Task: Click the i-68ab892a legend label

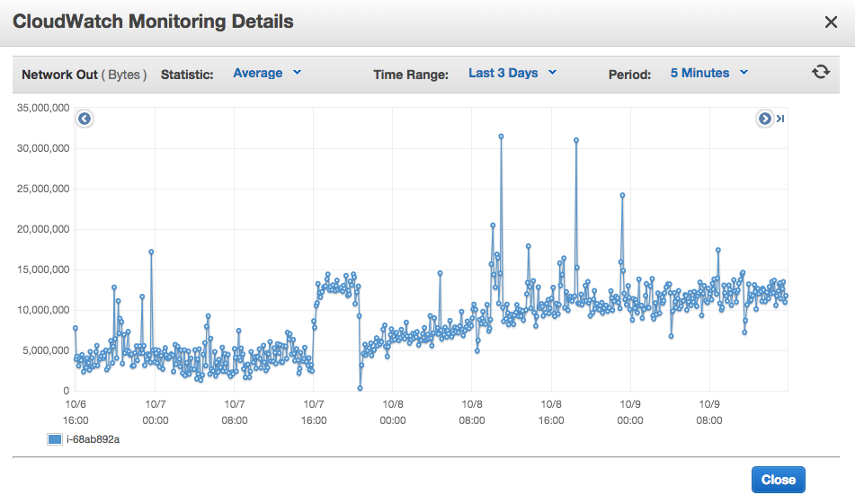Action: tap(93, 439)
